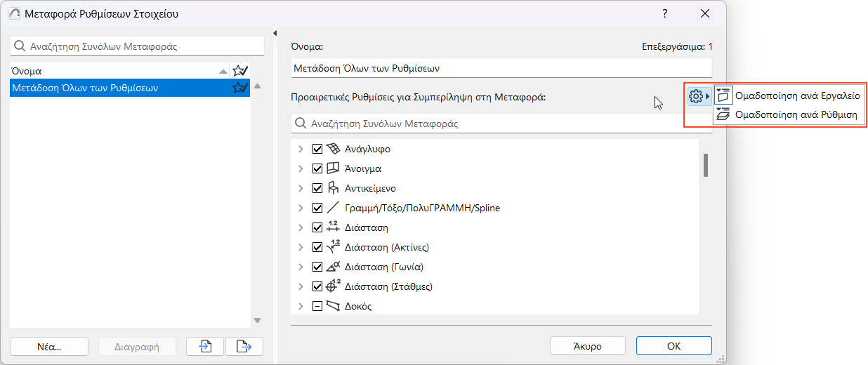Click the Δοκός beam tool icon
The image size is (868, 365).
[x=334, y=306]
